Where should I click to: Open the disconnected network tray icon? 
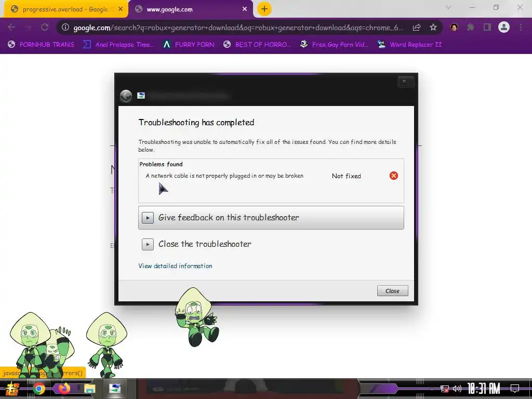445,389
